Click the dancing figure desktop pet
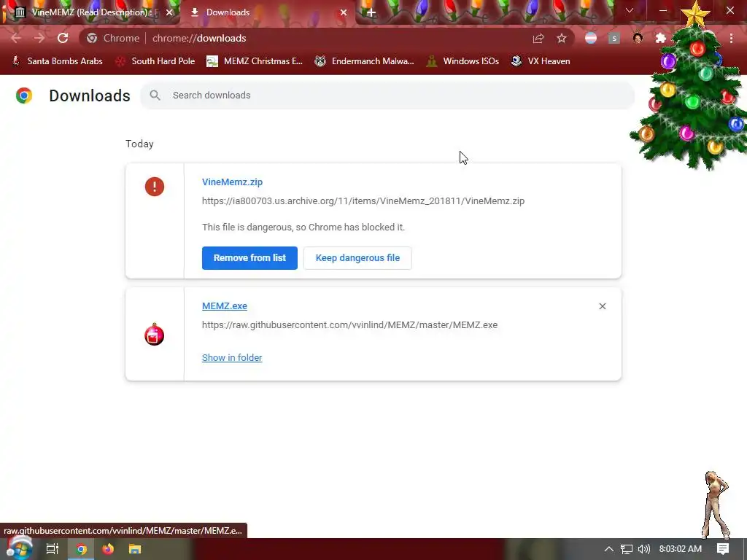Image resolution: width=747 pixels, height=560 pixels. click(716, 505)
